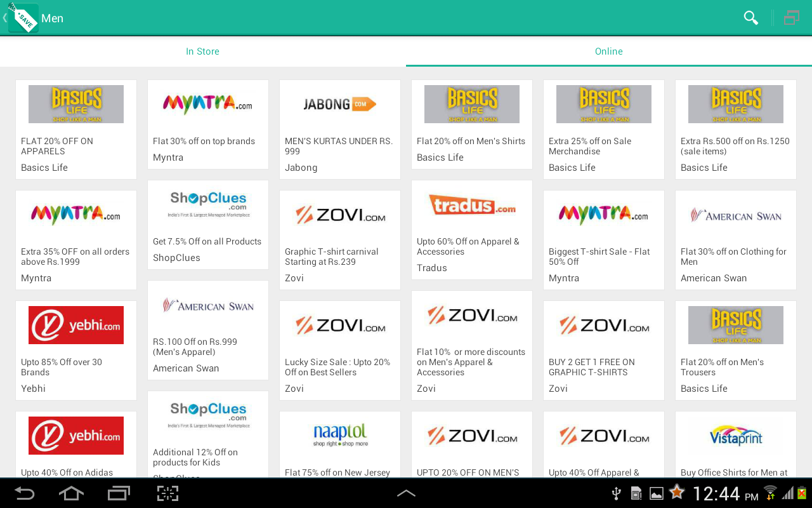812x508 pixels.
Task: Open the Naaptol logo card
Action: click(x=340, y=436)
